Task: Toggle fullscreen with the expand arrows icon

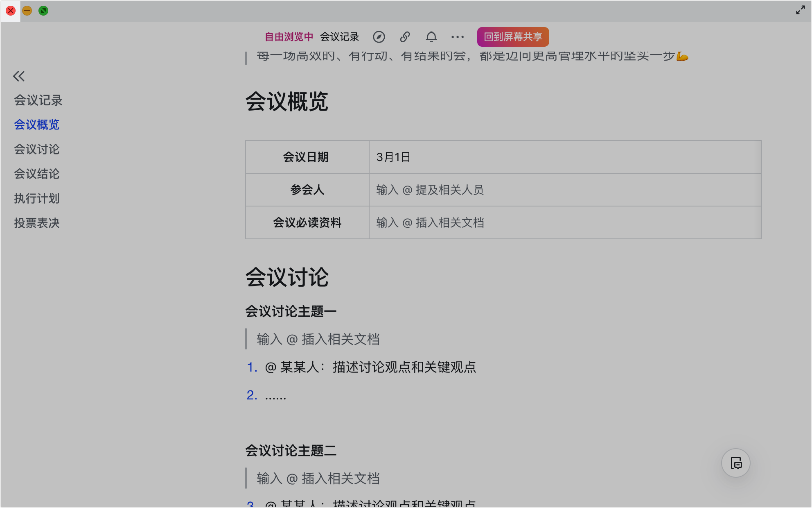Action: click(x=801, y=10)
